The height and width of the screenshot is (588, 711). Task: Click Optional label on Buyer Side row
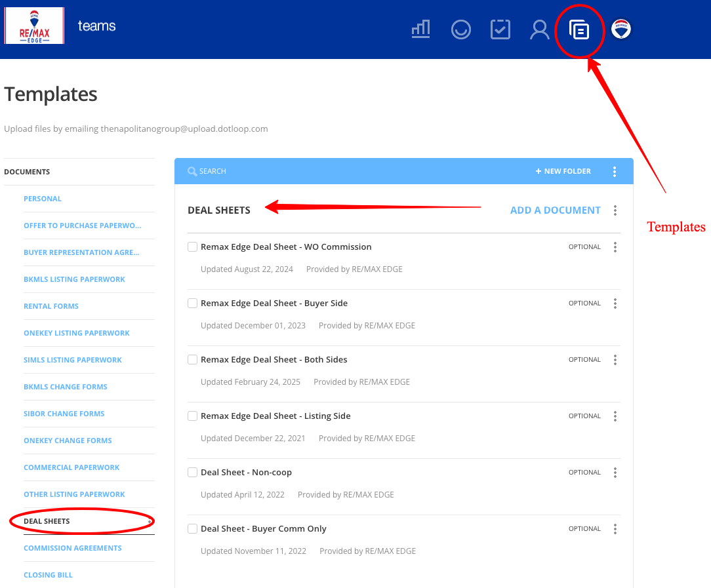(584, 303)
